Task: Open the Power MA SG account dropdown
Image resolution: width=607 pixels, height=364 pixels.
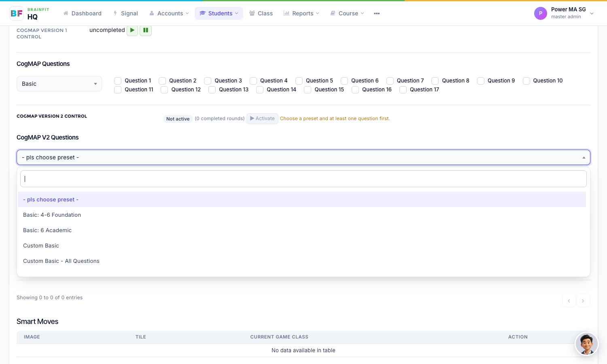Action: pyautogui.click(x=565, y=13)
